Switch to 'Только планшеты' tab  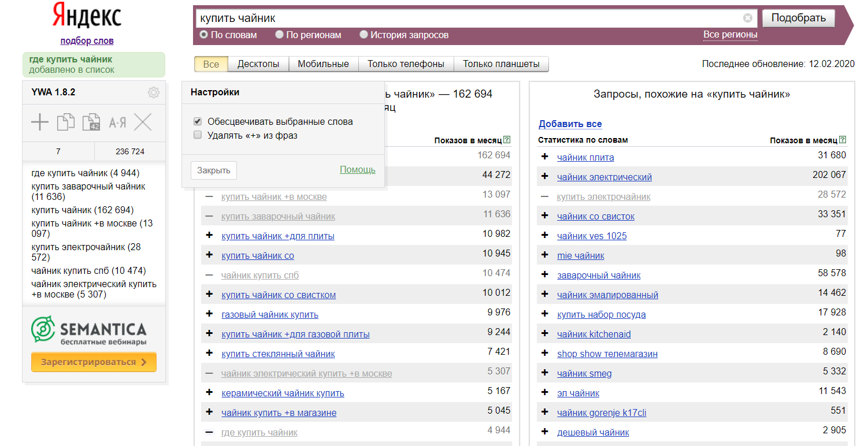pos(501,64)
